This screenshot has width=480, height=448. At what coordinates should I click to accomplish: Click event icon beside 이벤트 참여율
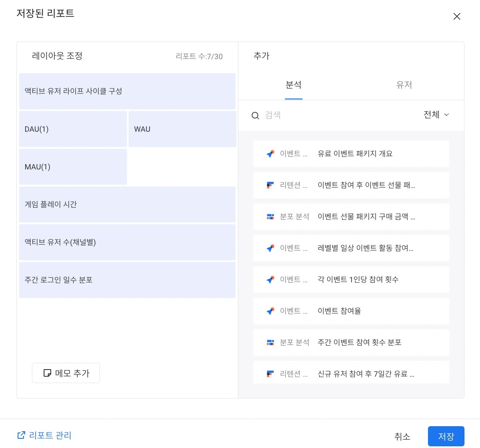click(x=270, y=311)
